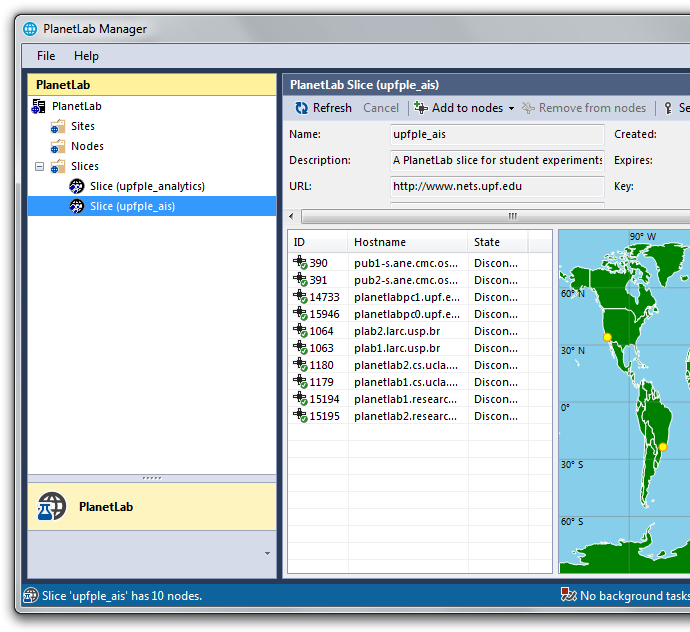Click into the URL field

(497, 186)
